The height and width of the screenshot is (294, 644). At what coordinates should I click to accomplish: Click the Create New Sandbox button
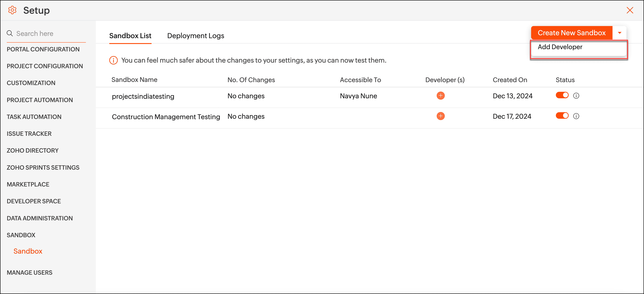[x=572, y=33]
